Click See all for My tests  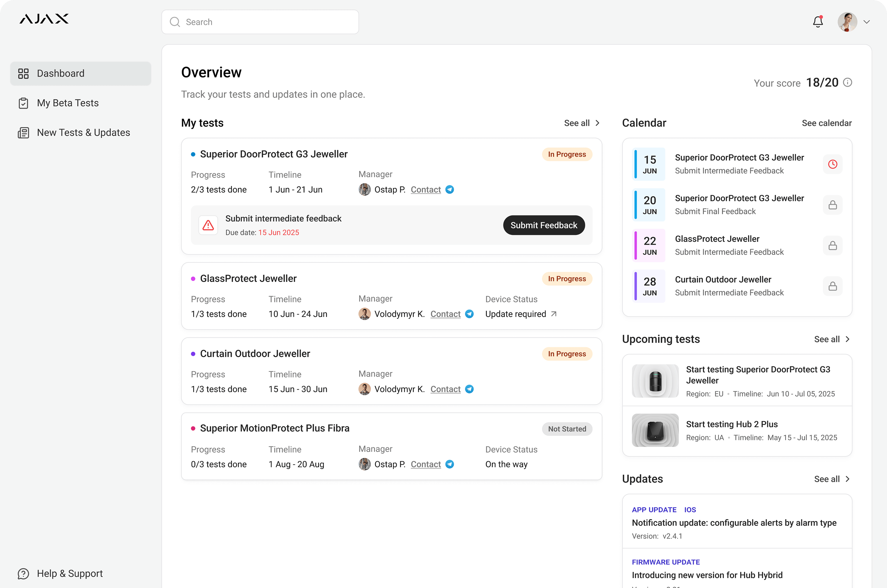pos(577,123)
